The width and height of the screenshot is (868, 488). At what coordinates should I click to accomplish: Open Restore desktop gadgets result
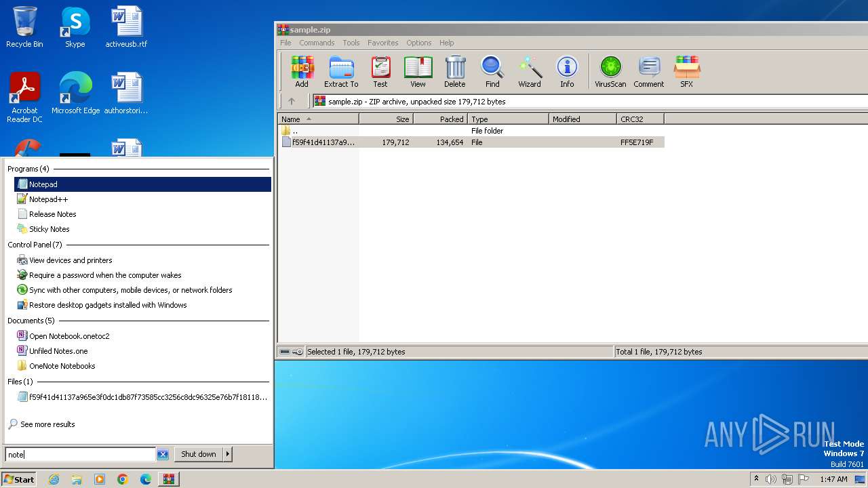pyautogui.click(x=142, y=305)
